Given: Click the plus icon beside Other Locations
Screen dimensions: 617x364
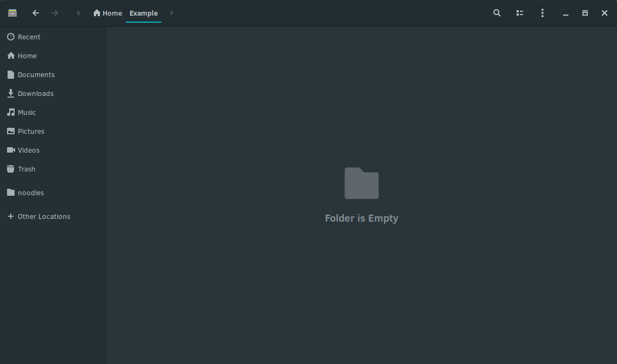Looking at the screenshot, I should point(11,216).
